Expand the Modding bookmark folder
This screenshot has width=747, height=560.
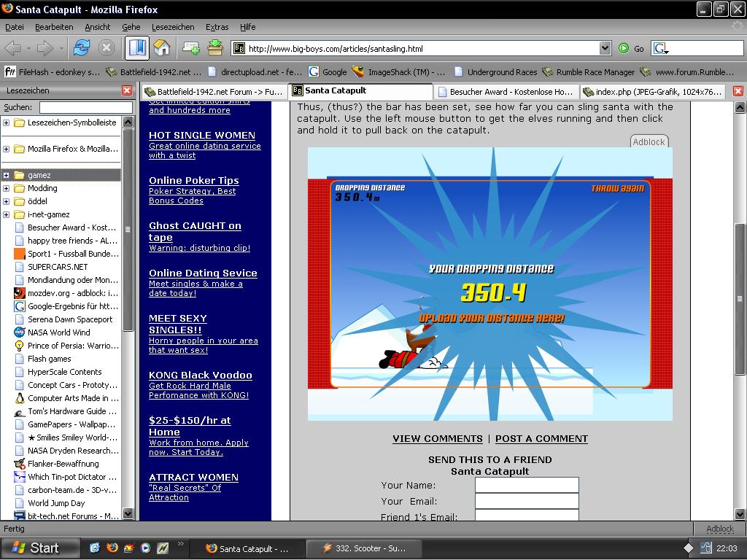(x=6, y=189)
